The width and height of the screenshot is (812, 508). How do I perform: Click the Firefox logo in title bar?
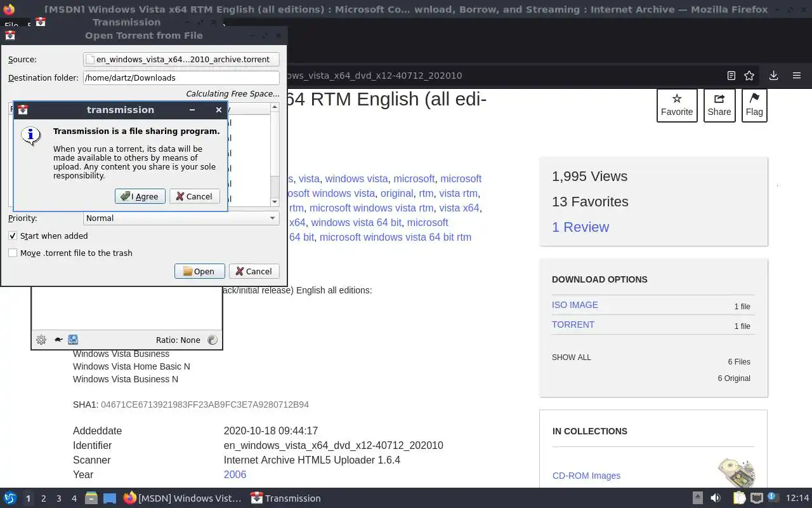(x=8, y=10)
